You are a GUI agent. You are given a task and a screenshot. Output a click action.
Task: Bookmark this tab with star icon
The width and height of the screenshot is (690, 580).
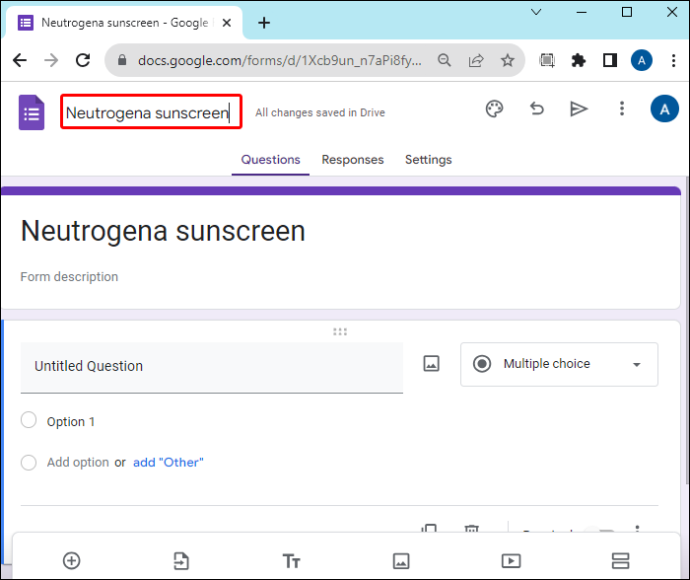[x=507, y=60]
